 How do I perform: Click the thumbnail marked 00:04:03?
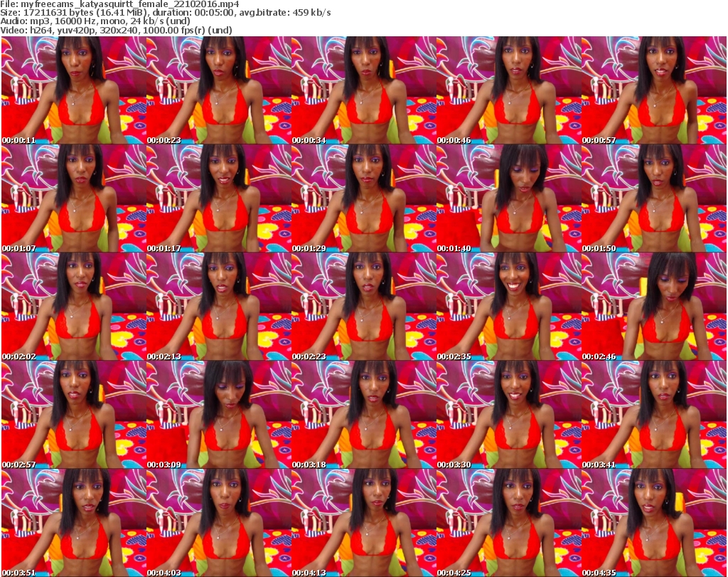pyautogui.click(x=219, y=523)
